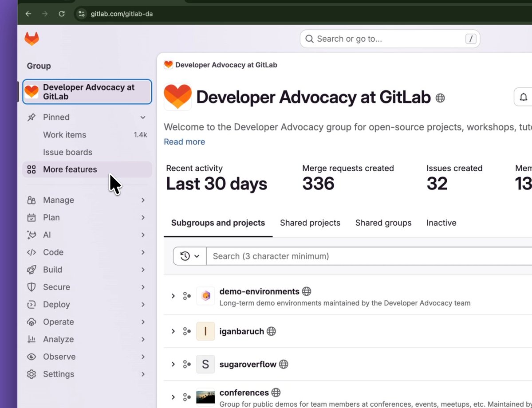Image resolution: width=532 pixels, height=408 pixels.
Task: Click the Secure shield icon
Action: pos(32,287)
